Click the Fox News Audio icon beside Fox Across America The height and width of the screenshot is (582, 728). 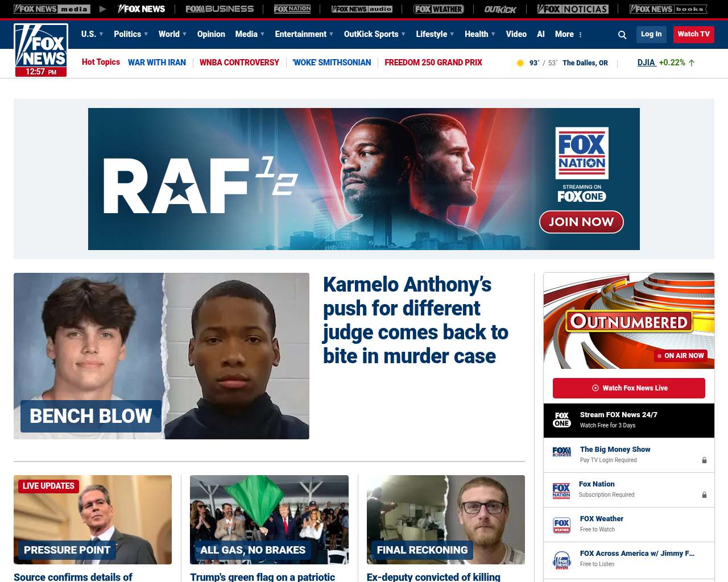click(562, 560)
